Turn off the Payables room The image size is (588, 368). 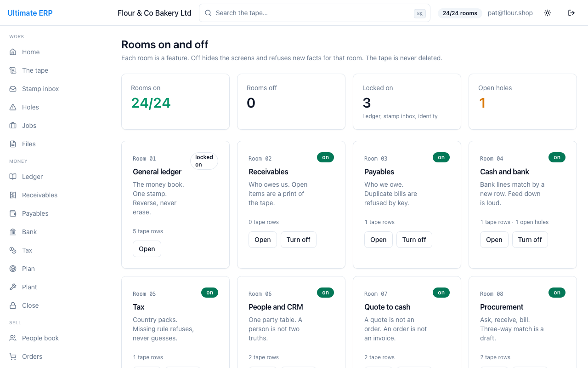point(414,240)
